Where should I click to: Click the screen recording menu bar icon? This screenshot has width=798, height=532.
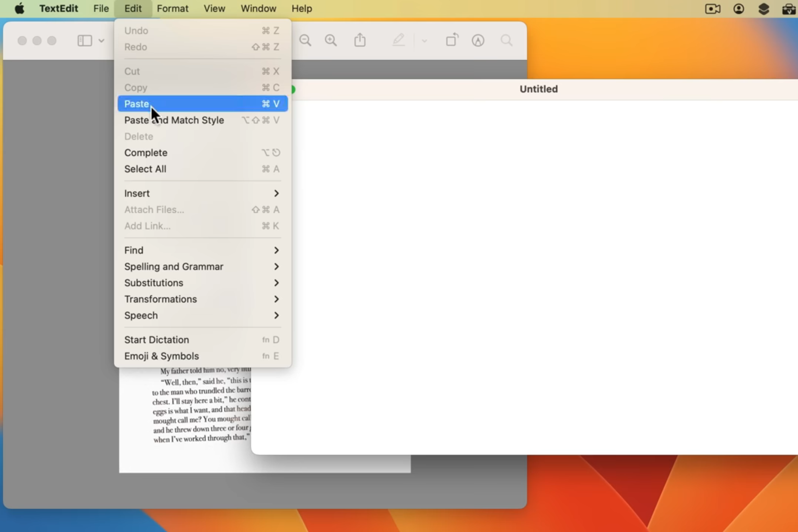(x=713, y=8)
